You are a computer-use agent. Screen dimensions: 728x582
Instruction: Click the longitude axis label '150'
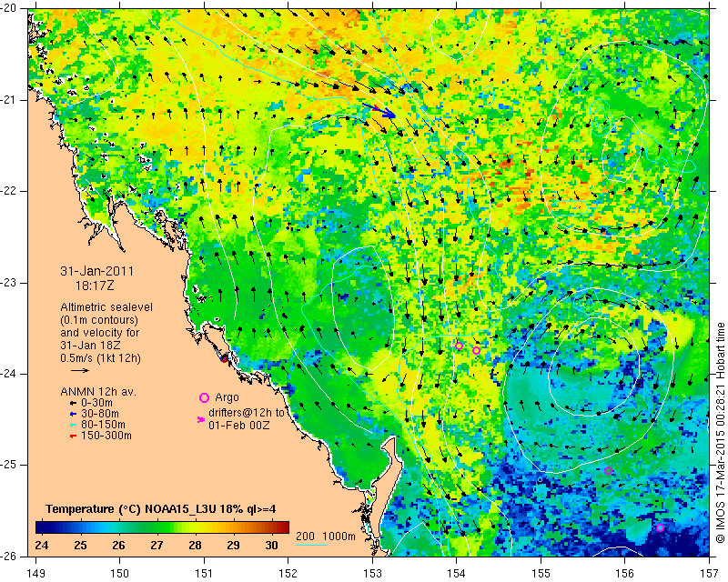120,574
